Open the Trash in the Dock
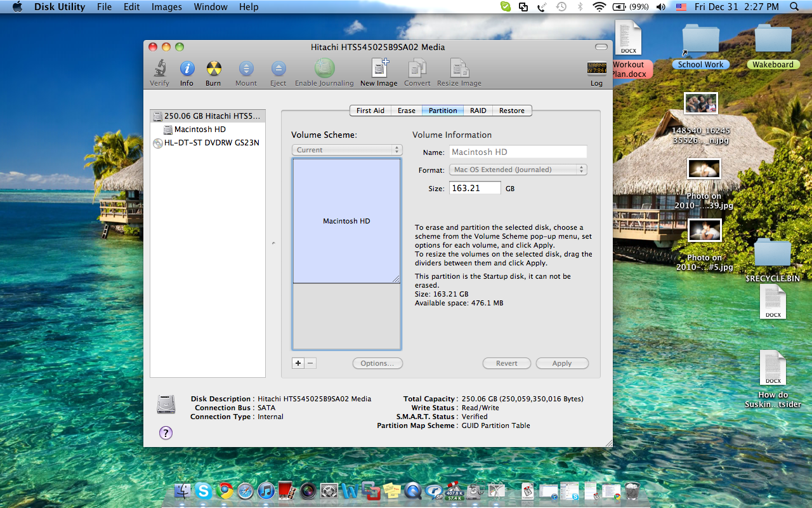 point(632,490)
